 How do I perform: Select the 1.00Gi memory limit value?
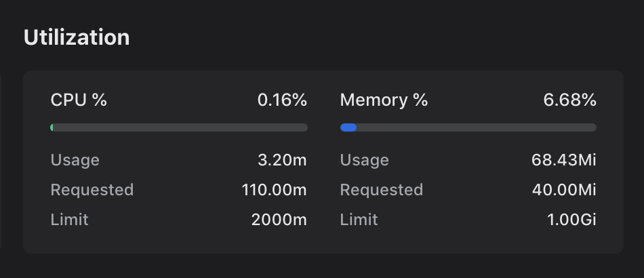pos(571,220)
